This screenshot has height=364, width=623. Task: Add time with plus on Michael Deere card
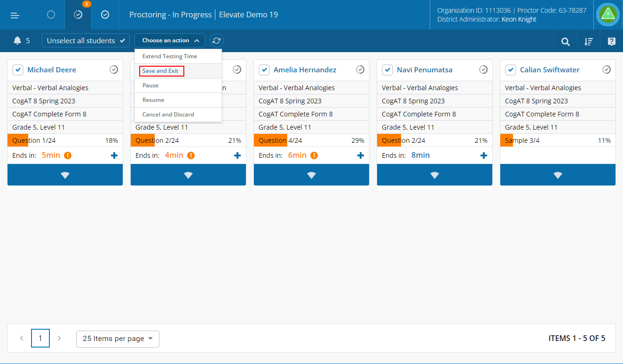[114, 155]
